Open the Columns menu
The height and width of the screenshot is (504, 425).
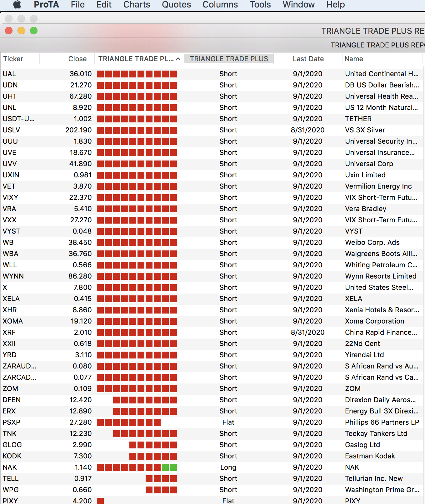click(x=220, y=5)
